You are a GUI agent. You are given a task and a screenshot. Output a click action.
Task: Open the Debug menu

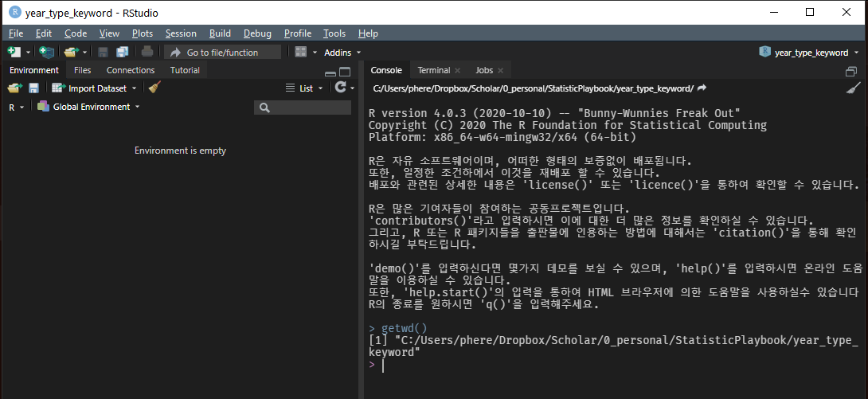pyautogui.click(x=257, y=33)
